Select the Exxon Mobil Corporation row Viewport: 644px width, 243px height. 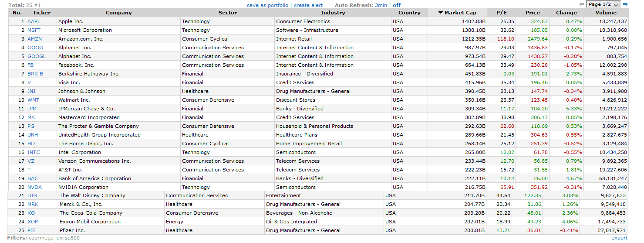click(90, 222)
